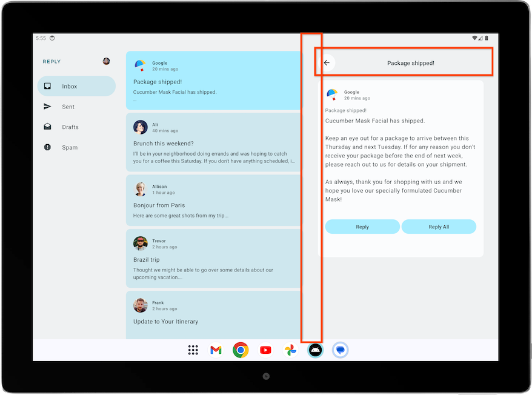Launch Gmail from the taskbar

(216, 350)
